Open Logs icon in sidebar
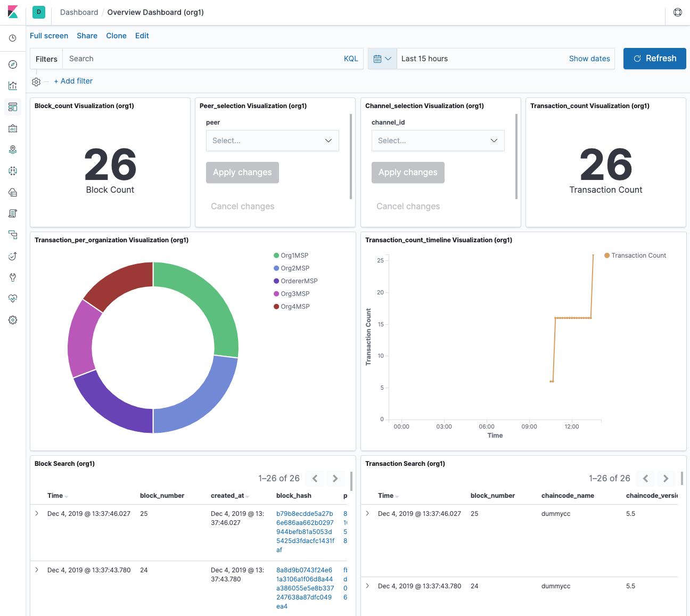The height and width of the screenshot is (616, 690). click(x=13, y=213)
